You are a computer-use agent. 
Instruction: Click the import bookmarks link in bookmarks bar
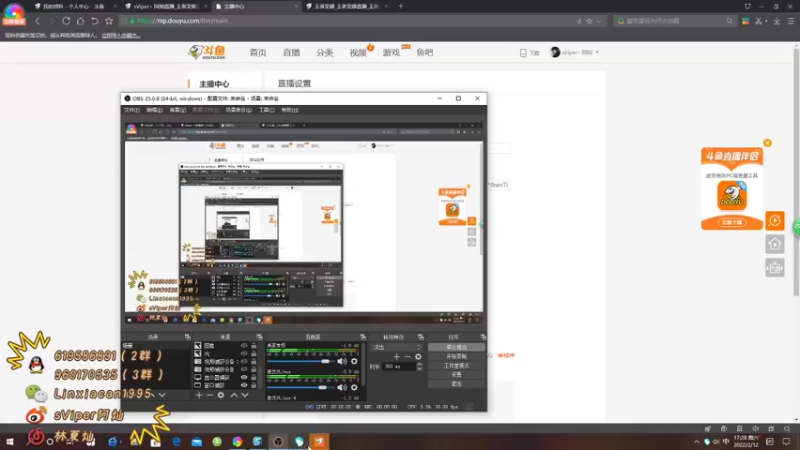tap(120, 35)
